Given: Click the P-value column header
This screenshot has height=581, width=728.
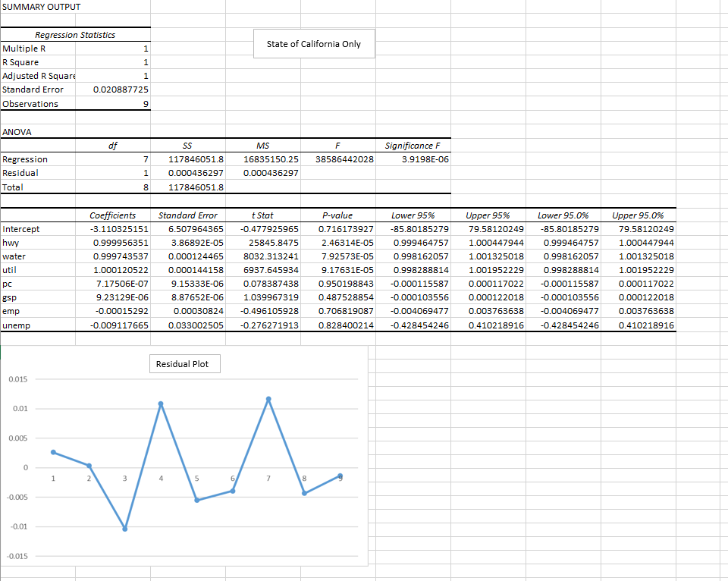Looking at the screenshot, I should pyautogui.click(x=338, y=215).
